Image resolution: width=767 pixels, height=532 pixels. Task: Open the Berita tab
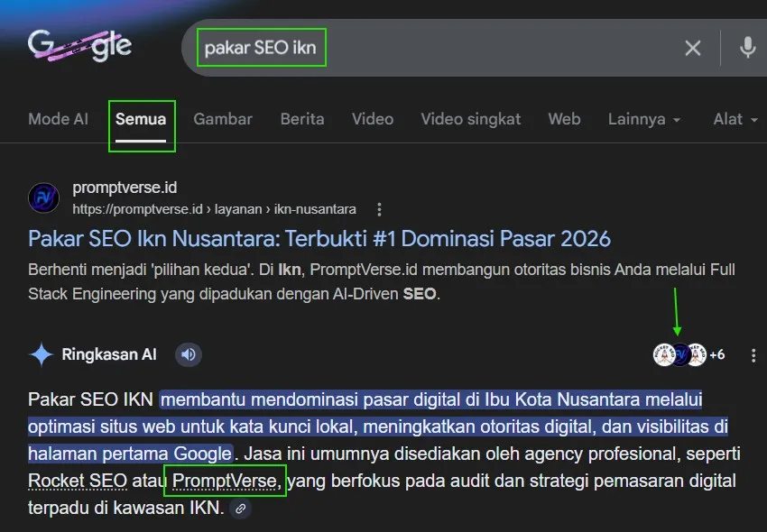(x=302, y=119)
